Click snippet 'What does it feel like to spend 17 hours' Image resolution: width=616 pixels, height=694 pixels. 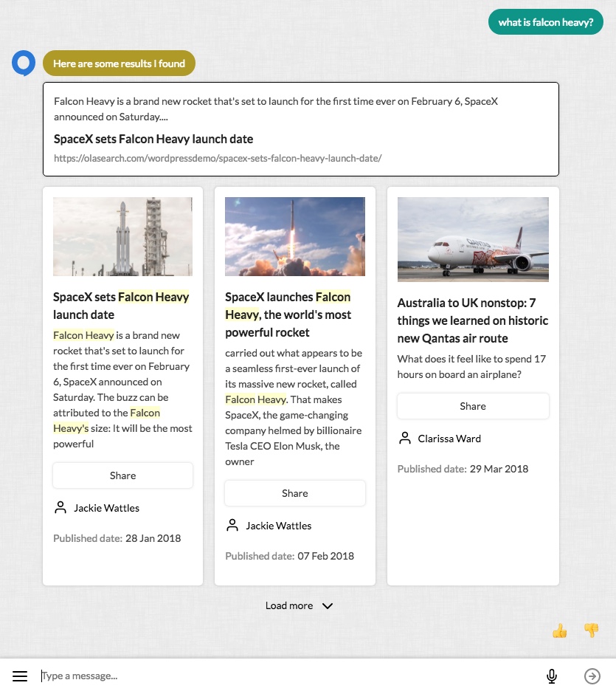(x=471, y=366)
